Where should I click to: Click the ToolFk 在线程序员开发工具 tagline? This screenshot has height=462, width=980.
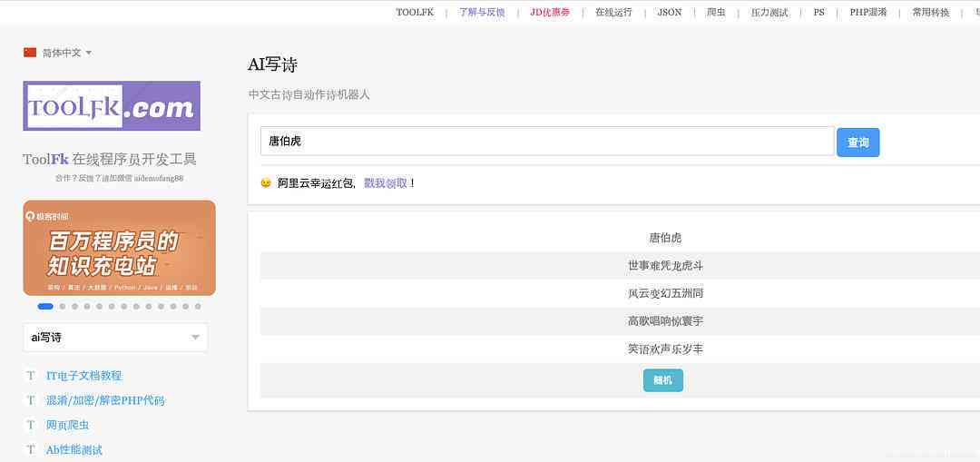pyautogui.click(x=110, y=160)
